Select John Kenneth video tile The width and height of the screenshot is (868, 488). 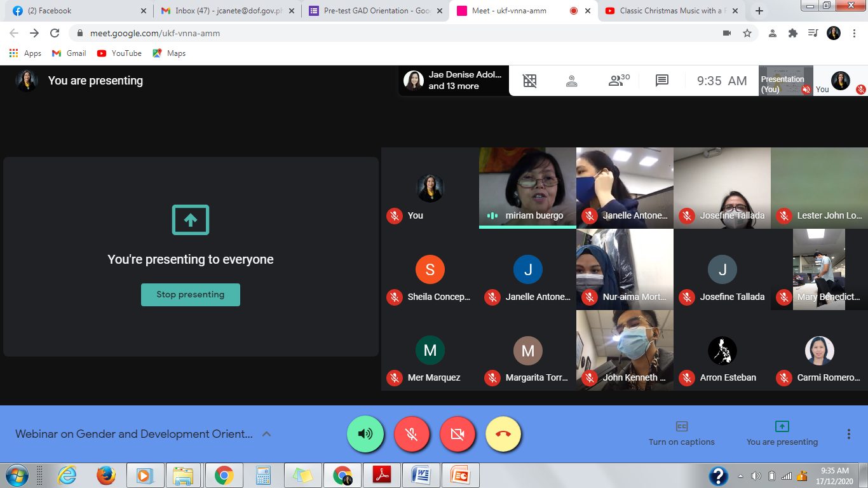[x=625, y=350]
